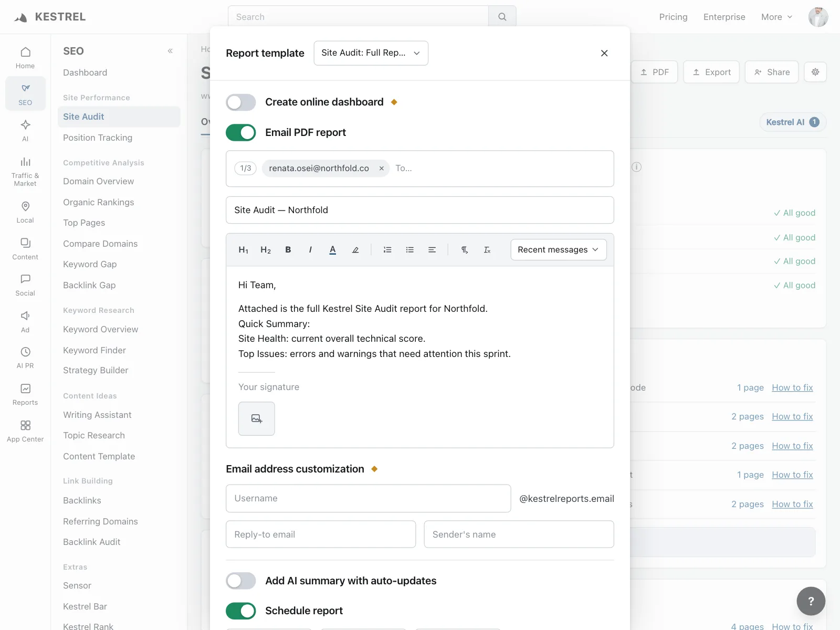Screen dimensions: 840x630
Task: Click the search magnifier button
Action: point(502,17)
